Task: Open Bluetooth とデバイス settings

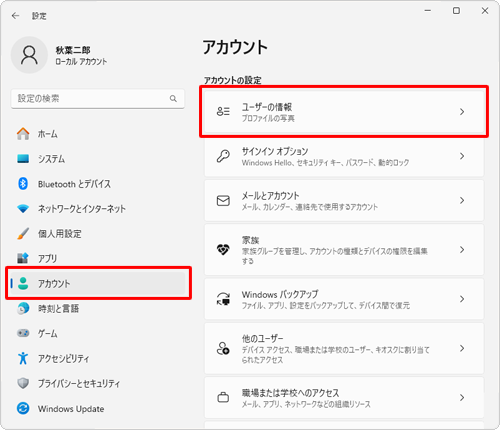Action: coord(74,184)
